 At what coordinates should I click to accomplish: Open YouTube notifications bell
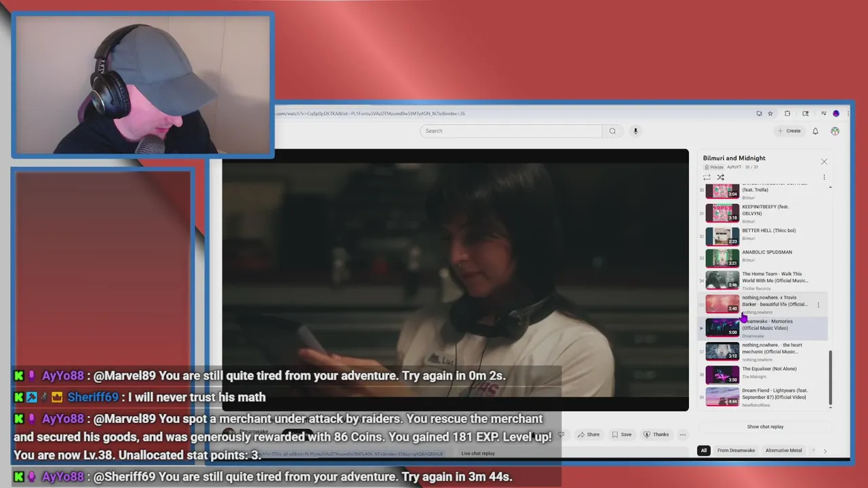[x=815, y=131]
